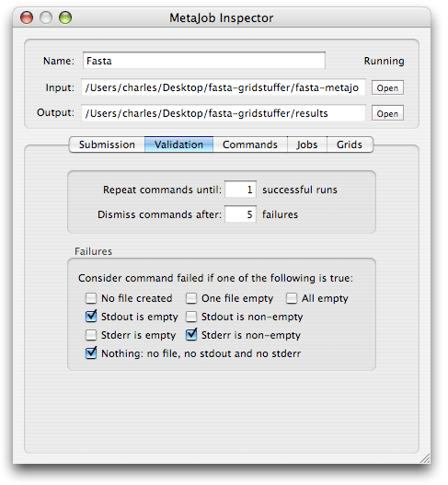Focus the Dismiss commands after failures field
The width and height of the screenshot is (448, 485).
(x=240, y=214)
